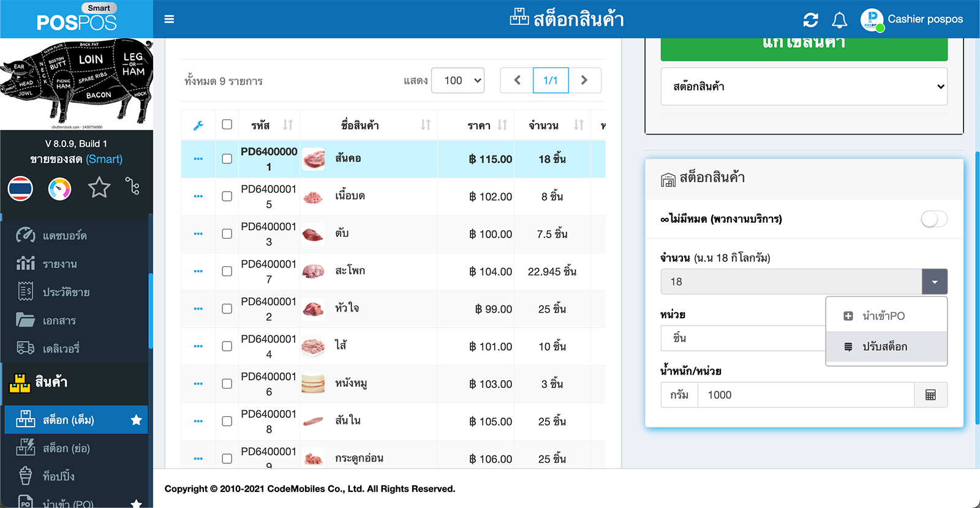
Task: Click the จำนวน quantity field showing 18
Action: point(791,282)
